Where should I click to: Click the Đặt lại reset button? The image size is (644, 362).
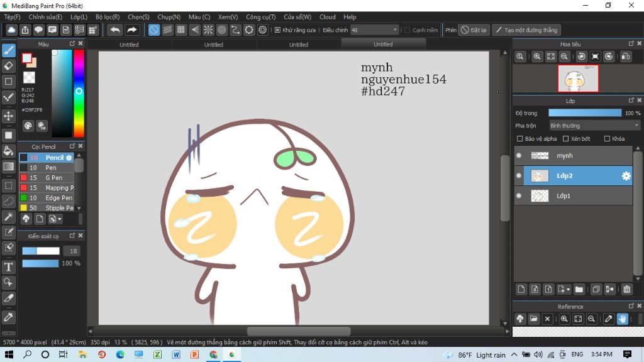click(474, 30)
